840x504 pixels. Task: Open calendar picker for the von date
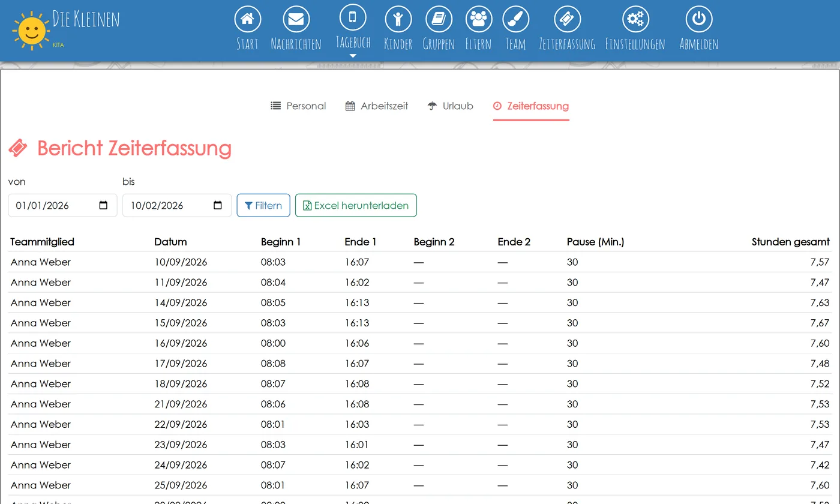coord(103,205)
